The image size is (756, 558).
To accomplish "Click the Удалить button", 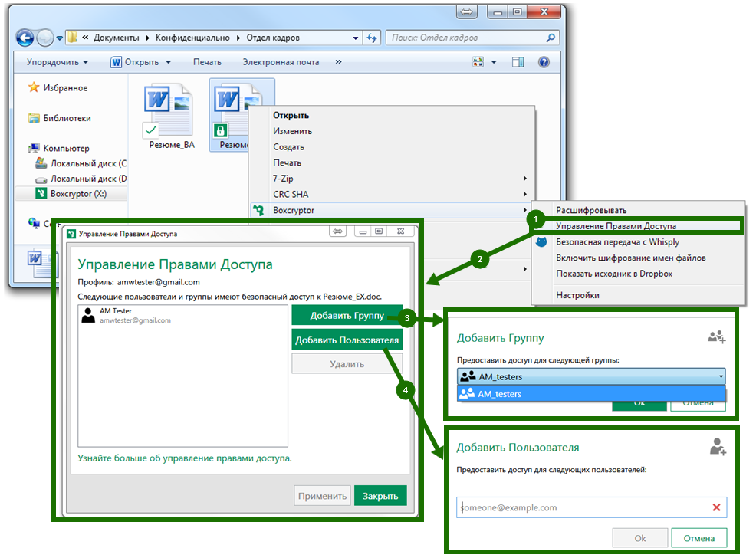I will 347,364.
